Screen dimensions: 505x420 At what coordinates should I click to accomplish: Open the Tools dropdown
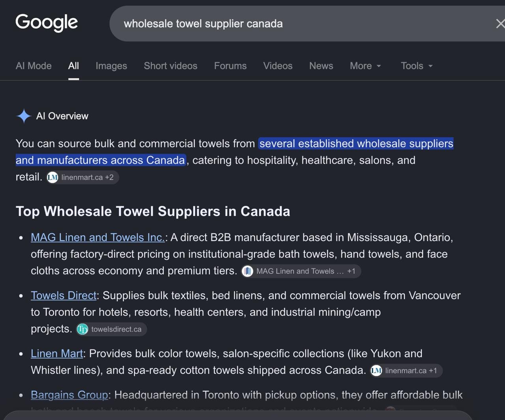tap(417, 66)
